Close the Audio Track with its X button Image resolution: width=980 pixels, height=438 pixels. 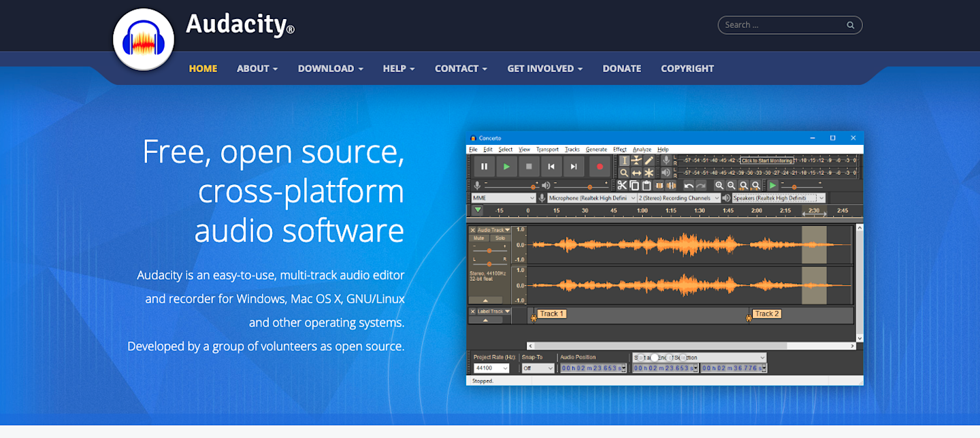coord(473,230)
